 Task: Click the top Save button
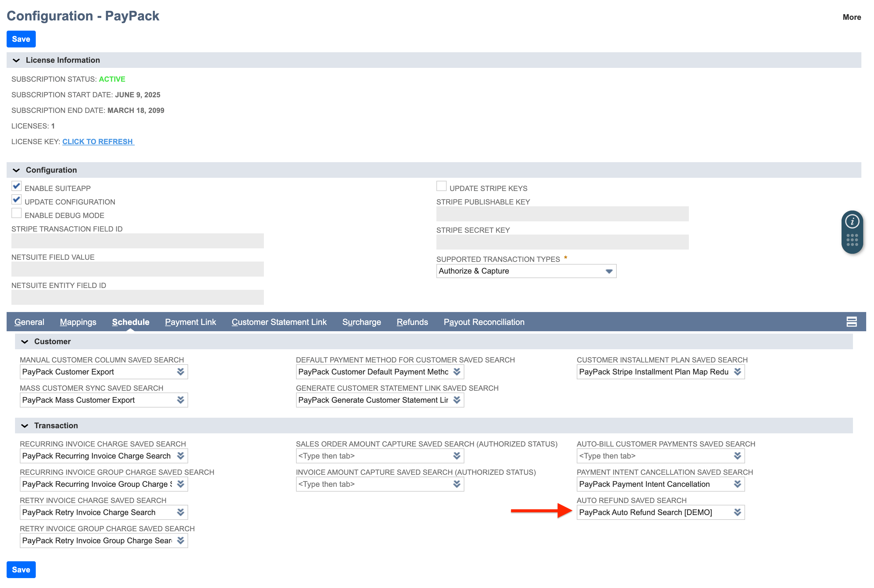21,39
